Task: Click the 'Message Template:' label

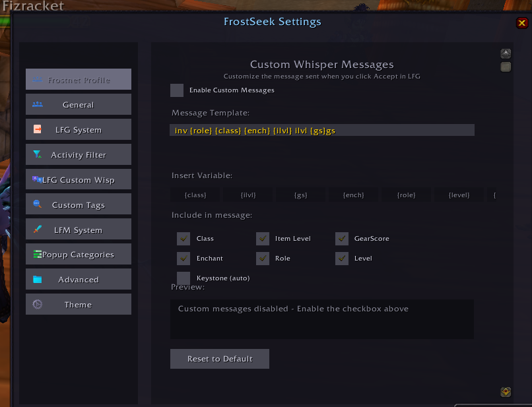Action: tap(211, 113)
